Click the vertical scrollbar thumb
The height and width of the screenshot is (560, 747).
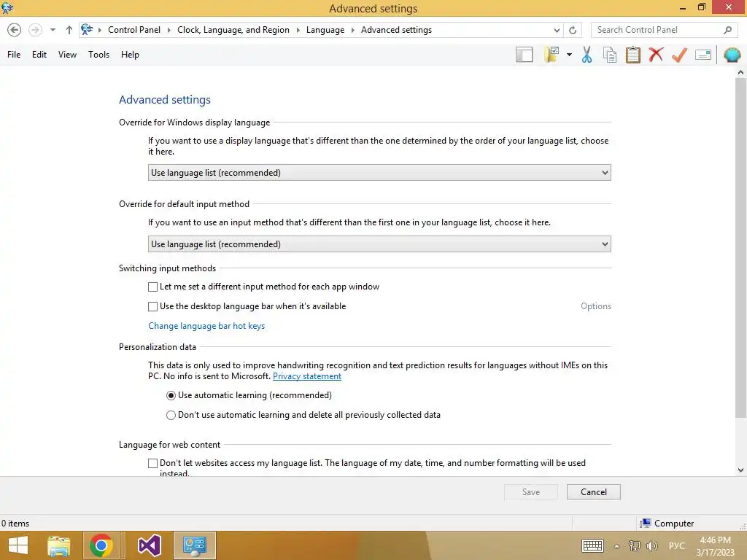(x=740, y=248)
